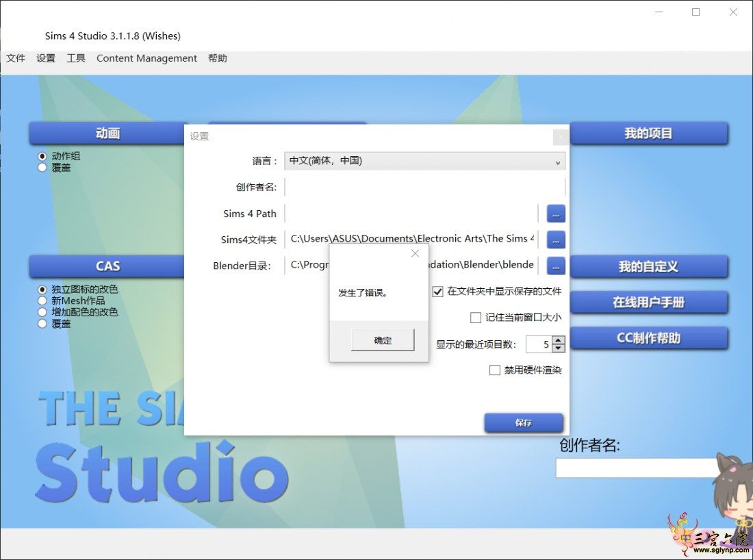The image size is (753, 560).
Task: Maximize the Sims 4 Studio window
Action: [x=696, y=12]
